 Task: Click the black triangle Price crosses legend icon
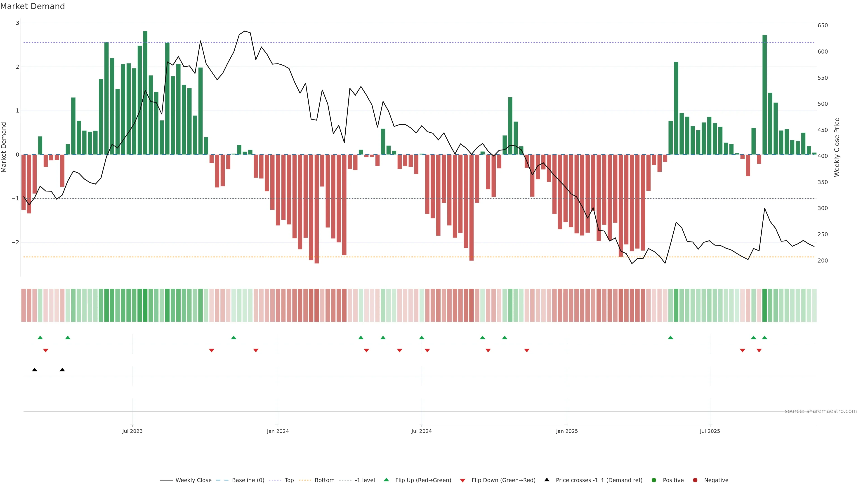click(x=547, y=480)
